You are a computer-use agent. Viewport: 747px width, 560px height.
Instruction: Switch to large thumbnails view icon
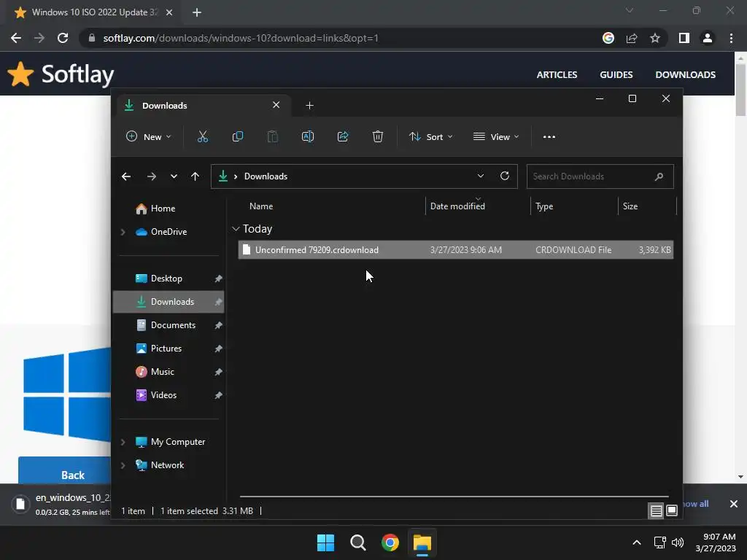coord(672,511)
